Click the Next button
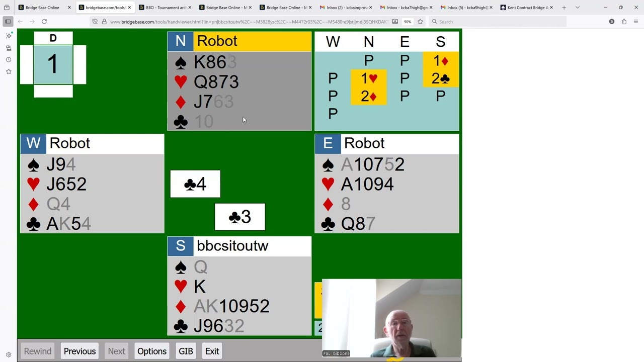The width and height of the screenshot is (644, 362). click(x=116, y=351)
